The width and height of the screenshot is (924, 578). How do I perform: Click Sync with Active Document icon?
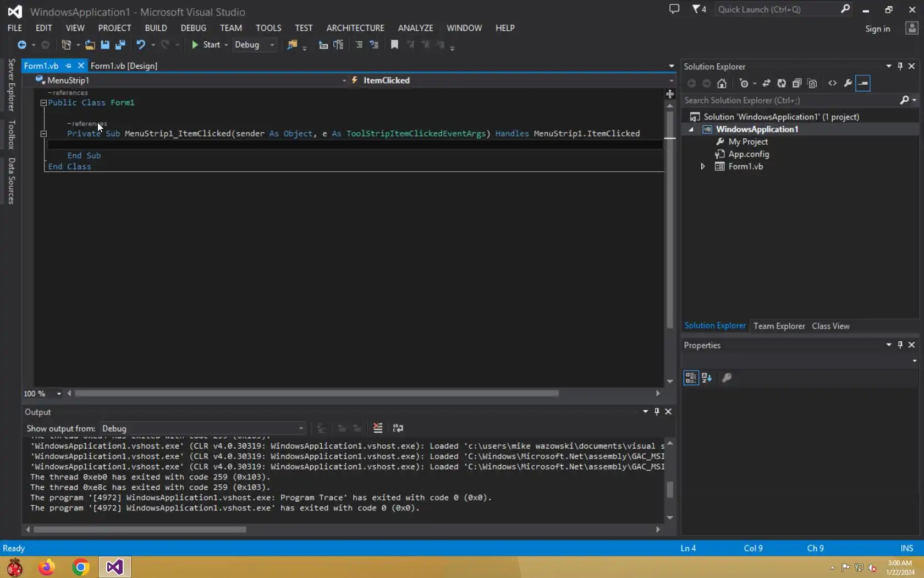click(x=766, y=83)
